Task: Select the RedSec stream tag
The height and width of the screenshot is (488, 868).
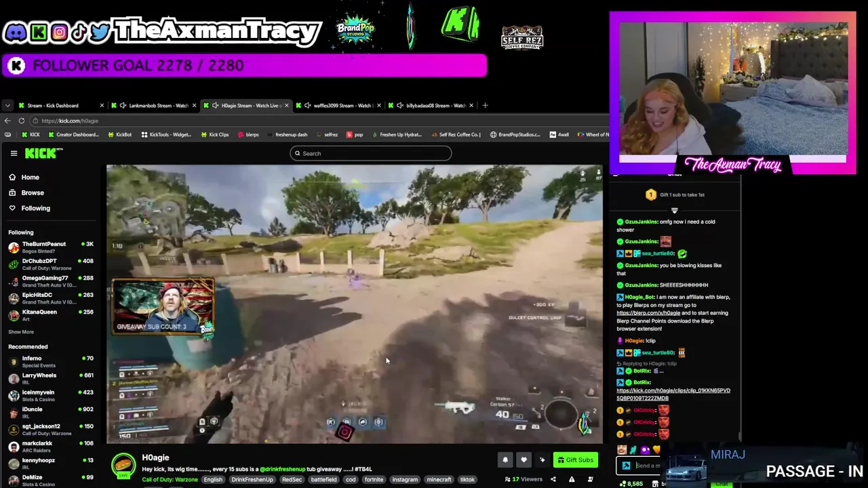Action: click(x=292, y=480)
